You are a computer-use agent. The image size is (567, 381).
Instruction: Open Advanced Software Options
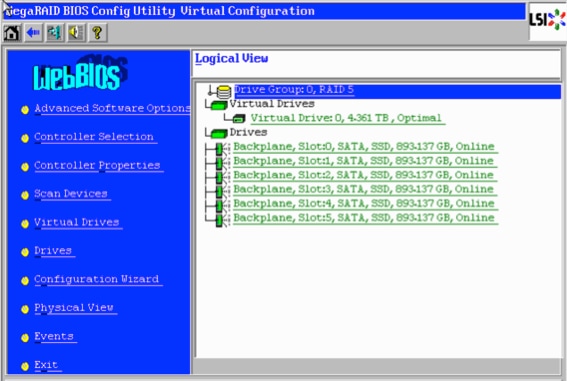112,108
